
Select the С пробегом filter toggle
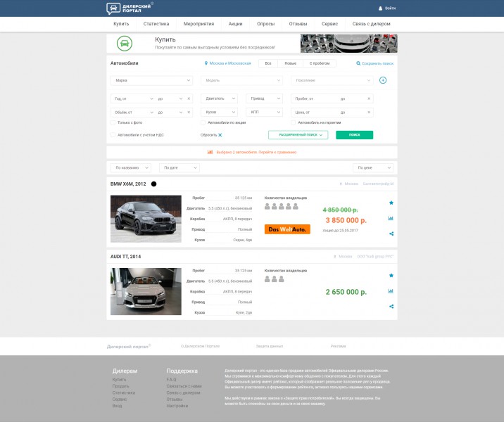pyautogui.click(x=320, y=63)
